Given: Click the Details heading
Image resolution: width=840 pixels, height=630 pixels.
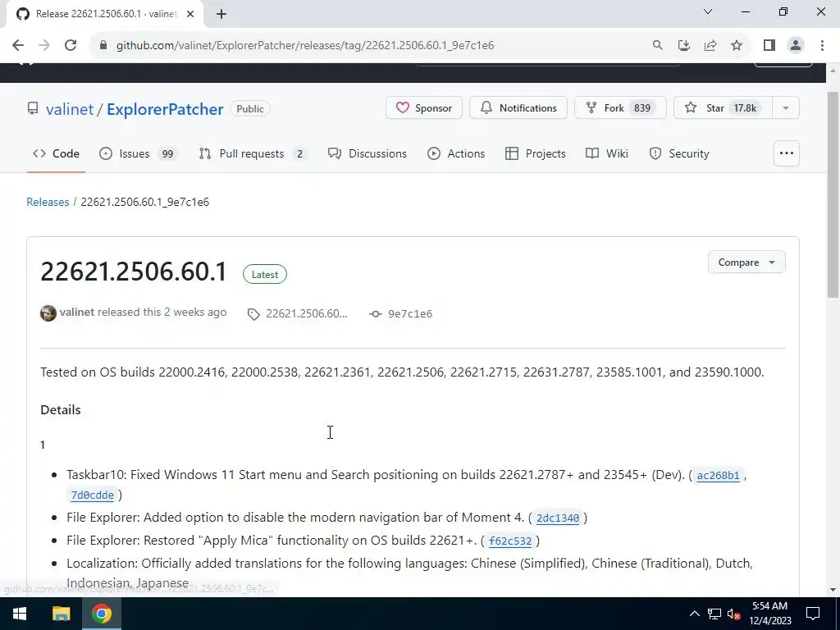Looking at the screenshot, I should 61,410.
